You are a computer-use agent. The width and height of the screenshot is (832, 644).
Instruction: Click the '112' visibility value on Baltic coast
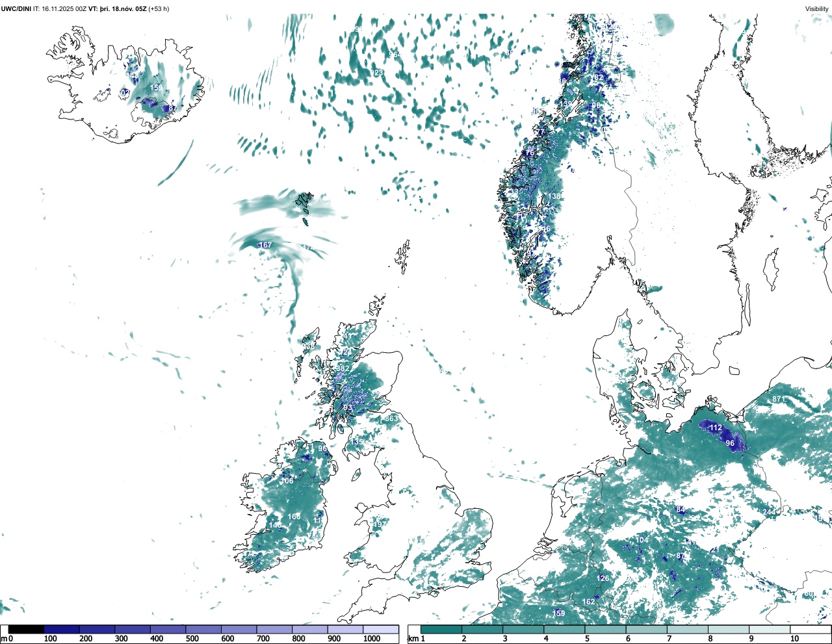[715, 428]
